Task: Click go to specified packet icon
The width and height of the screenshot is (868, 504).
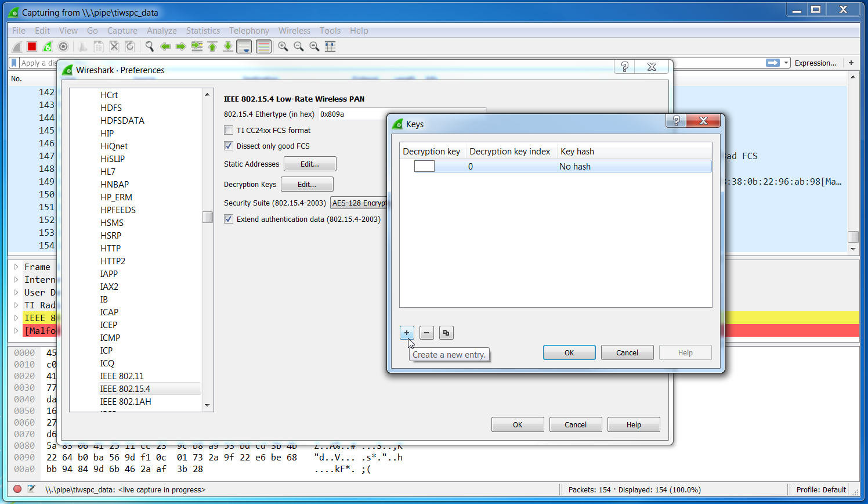Action: coord(197,46)
